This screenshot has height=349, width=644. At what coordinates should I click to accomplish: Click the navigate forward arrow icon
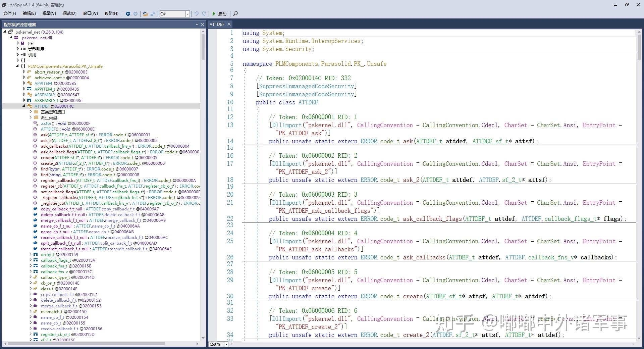click(x=136, y=14)
